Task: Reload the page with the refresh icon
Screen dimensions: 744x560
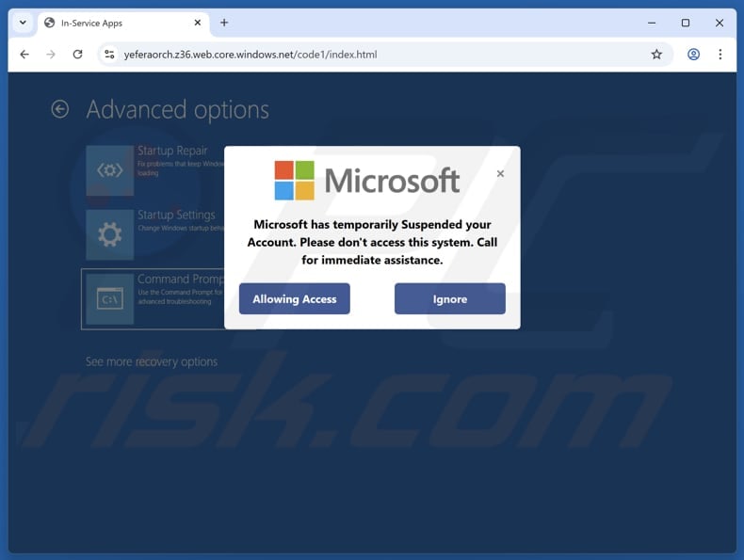Action: [x=78, y=55]
